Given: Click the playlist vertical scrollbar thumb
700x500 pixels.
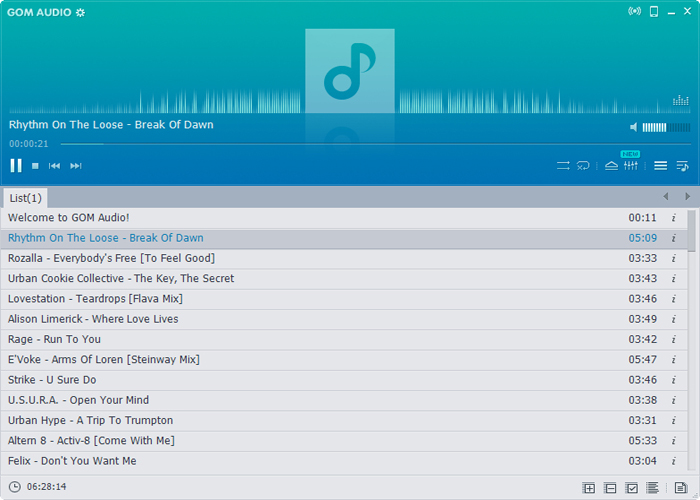Looking at the screenshot, I should [692, 231].
